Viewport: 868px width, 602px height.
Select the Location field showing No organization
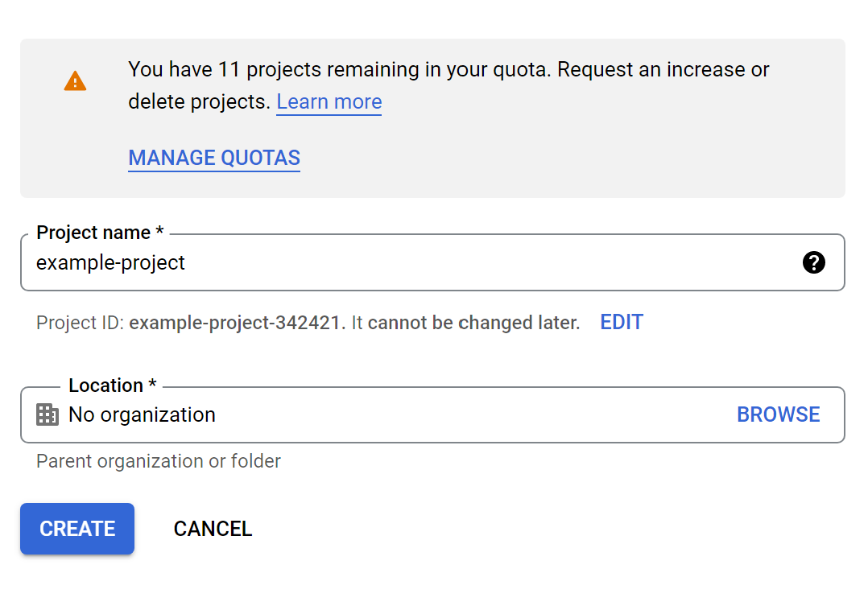(432, 414)
